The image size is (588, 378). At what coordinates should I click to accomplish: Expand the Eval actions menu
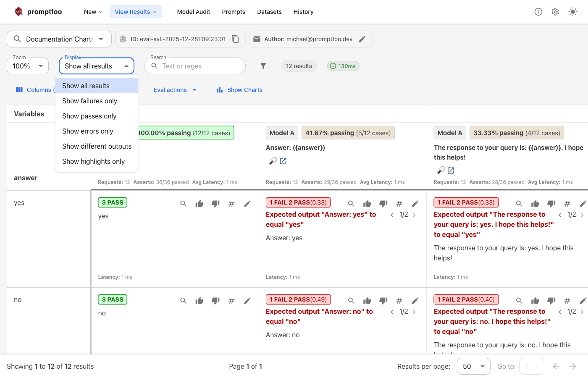pyautogui.click(x=175, y=90)
